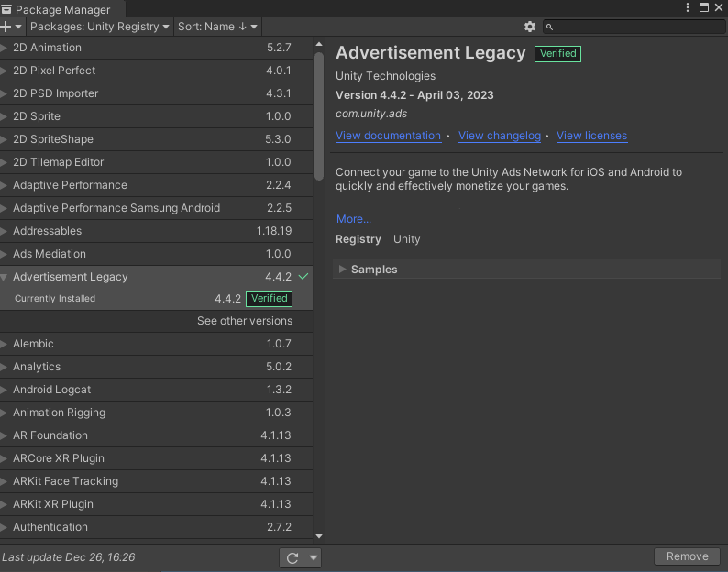
Task: Select the Authentication package
Action: click(x=156, y=527)
